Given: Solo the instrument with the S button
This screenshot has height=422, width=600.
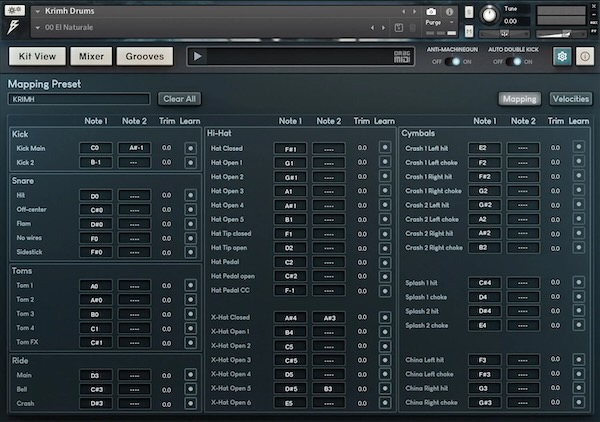Looking at the screenshot, I should pos(469,12).
